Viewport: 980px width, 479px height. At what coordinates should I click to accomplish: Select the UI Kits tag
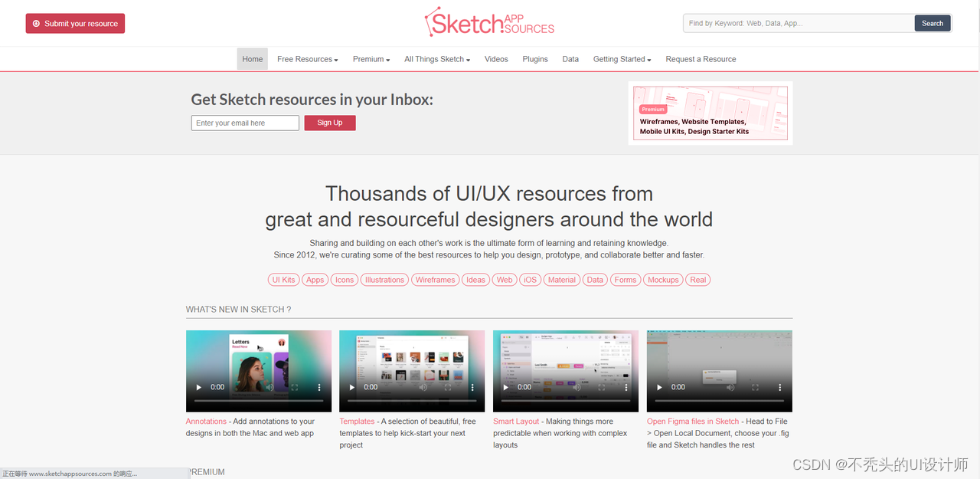click(283, 280)
